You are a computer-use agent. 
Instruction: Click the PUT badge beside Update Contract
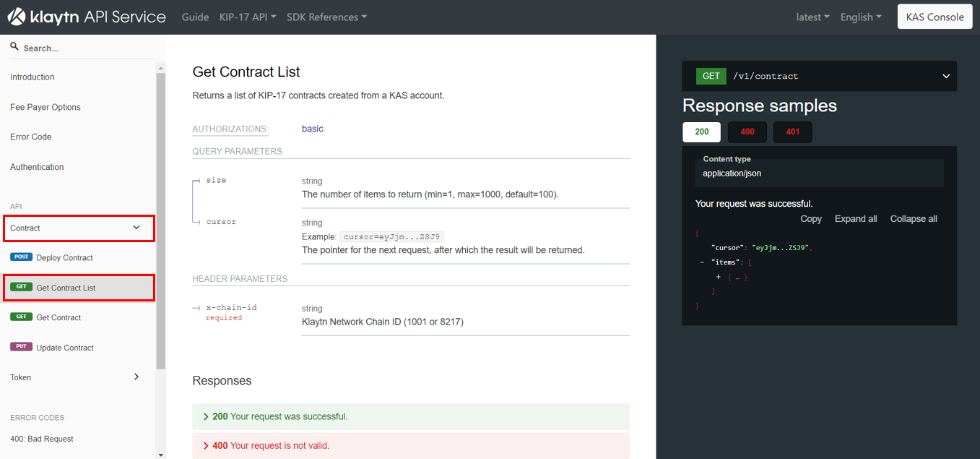(21, 347)
